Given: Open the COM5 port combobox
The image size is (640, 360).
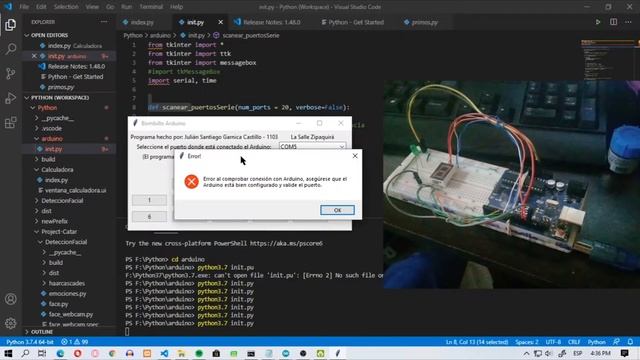Looking at the screenshot, I should (312, 147).
